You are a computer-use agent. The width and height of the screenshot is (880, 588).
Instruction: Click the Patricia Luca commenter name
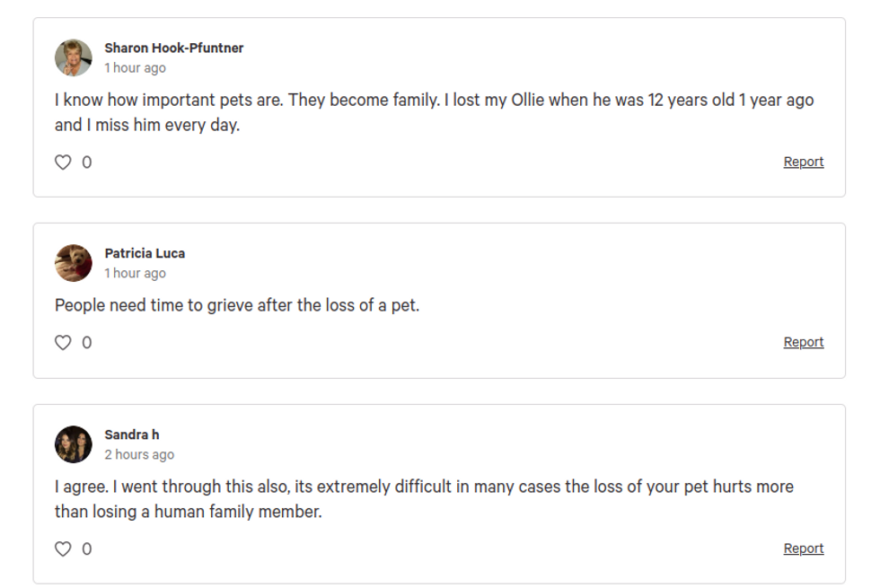145,253
